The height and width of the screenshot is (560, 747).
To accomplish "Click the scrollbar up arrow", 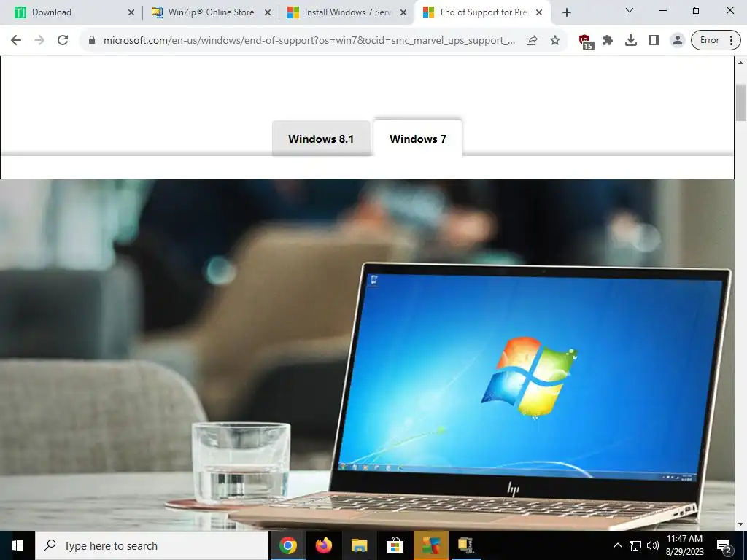I will coord(741,63).
